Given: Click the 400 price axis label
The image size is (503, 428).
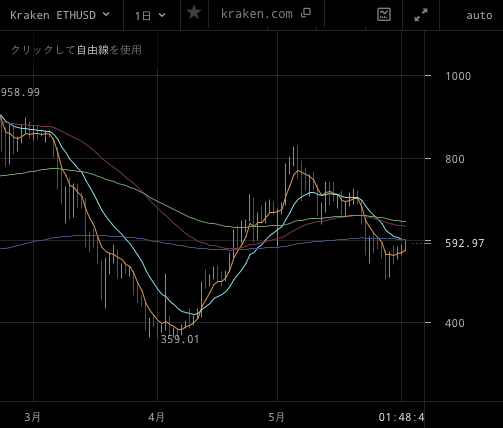Looking at the screenshot, I should tap(455, 323).
